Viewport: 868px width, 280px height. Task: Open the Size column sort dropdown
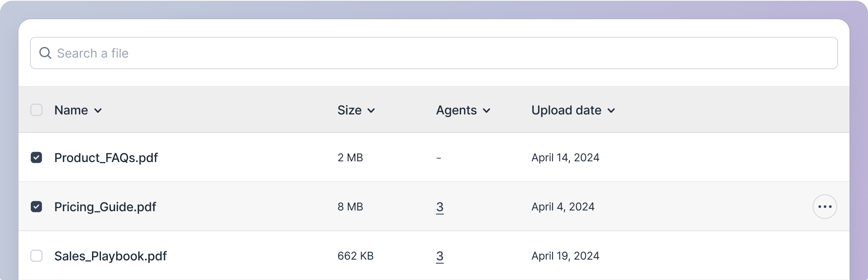pos(356,110)
